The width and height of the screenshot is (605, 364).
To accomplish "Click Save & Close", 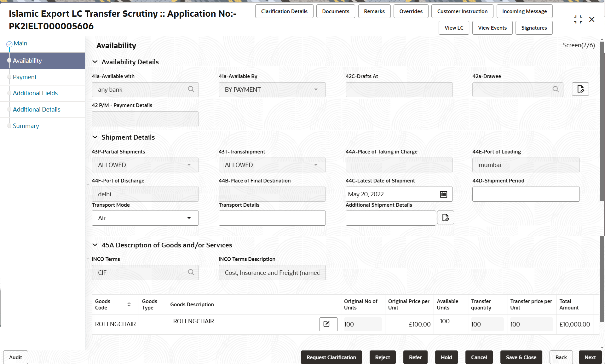I will [521, 357].
